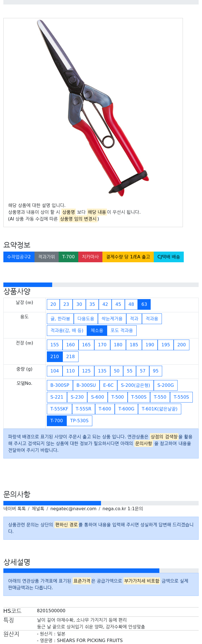Choose blade length 63
Screen dimensions: 202x644
point(144,304)
